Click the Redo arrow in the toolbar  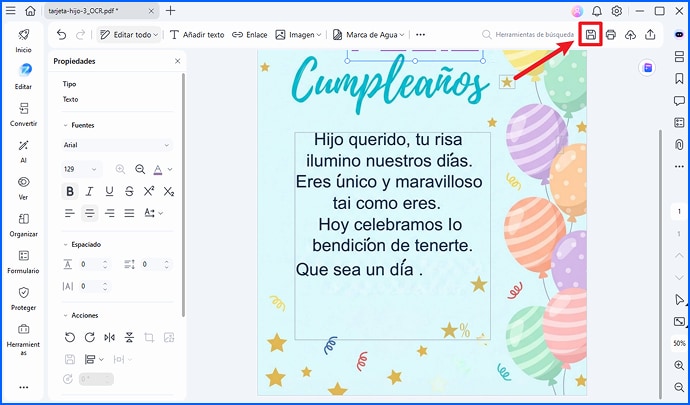pos(81,34)
